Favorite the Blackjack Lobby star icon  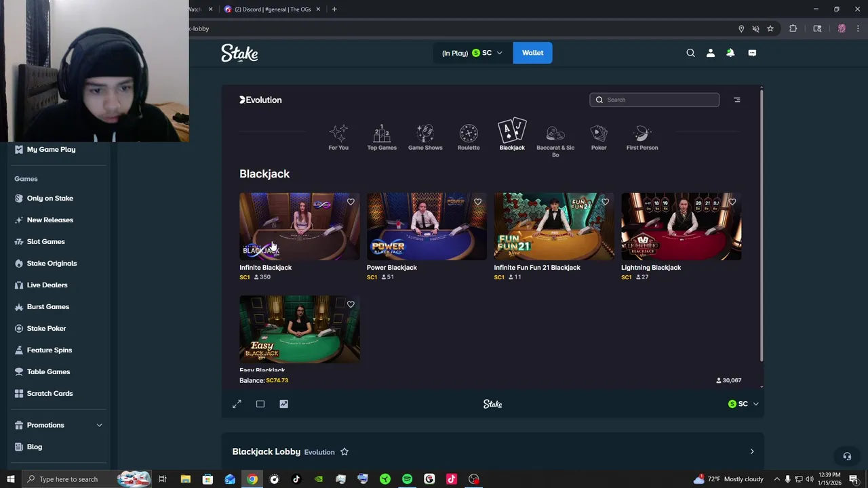[344, 451]
